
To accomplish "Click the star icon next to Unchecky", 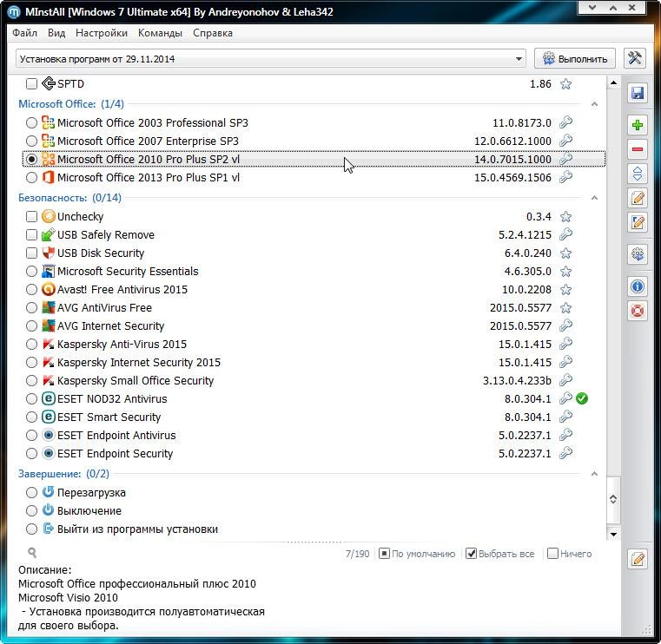I will pyautogui.click(x=565, y=216).
